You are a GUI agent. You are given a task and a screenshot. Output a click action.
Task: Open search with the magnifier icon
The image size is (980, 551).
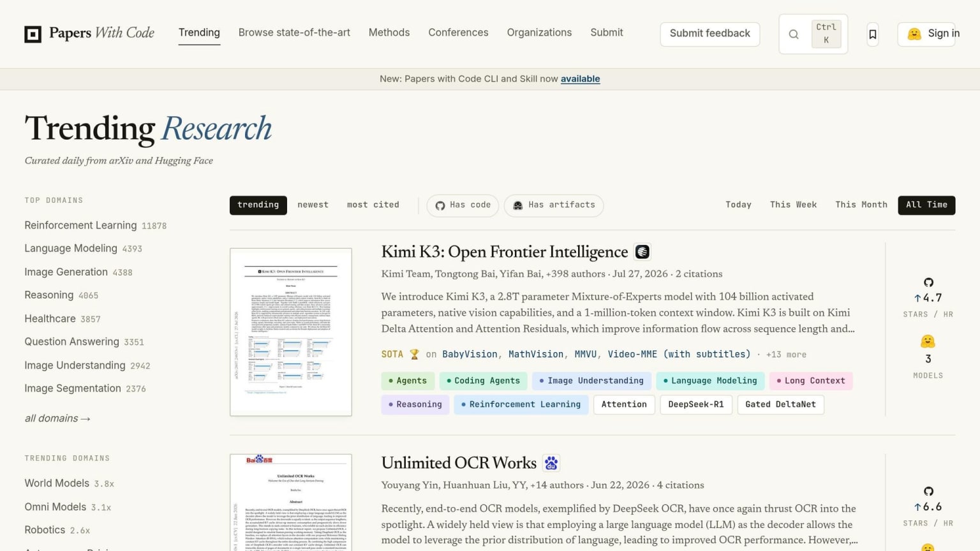pyautogui.click(x=794, y=34)
